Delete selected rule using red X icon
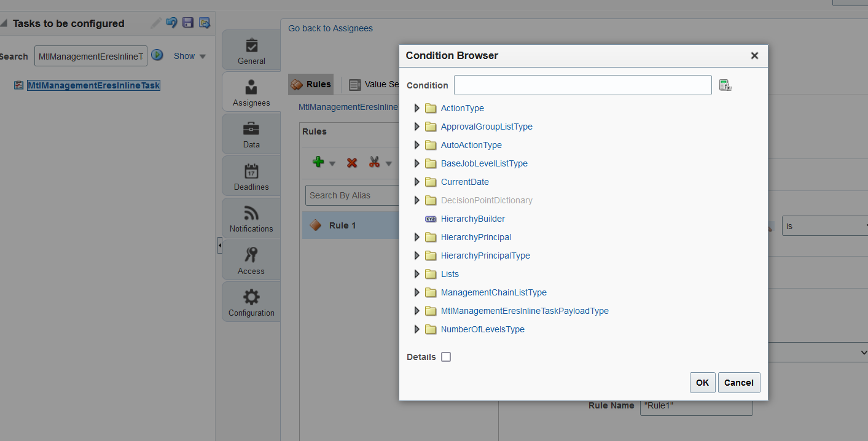 (x=351, y=162)
